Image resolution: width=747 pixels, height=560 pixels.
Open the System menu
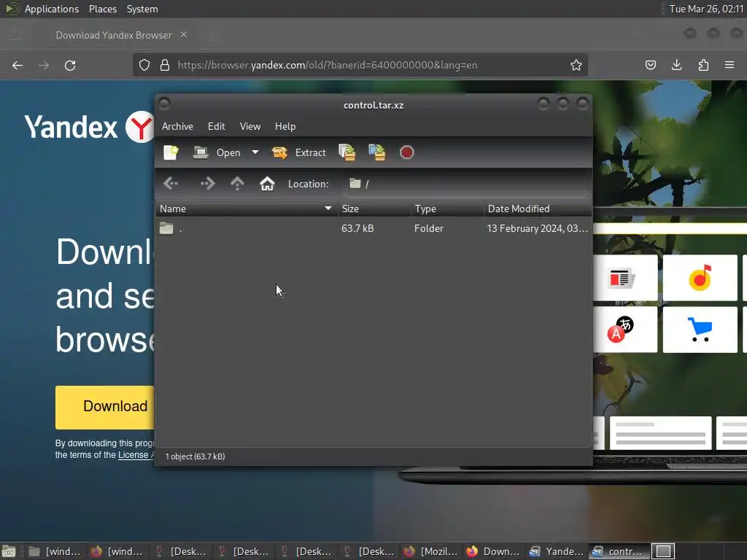[x=142, y=9]
